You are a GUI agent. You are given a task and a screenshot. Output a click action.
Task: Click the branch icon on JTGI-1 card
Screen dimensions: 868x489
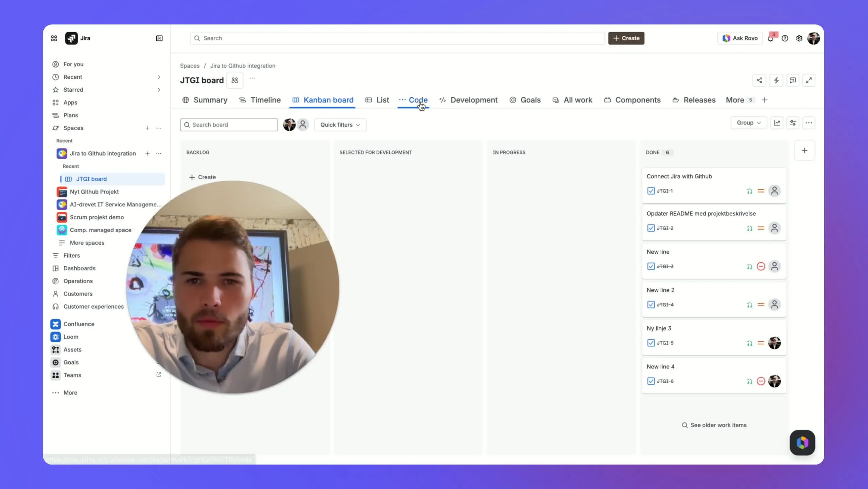click(749, 191)
